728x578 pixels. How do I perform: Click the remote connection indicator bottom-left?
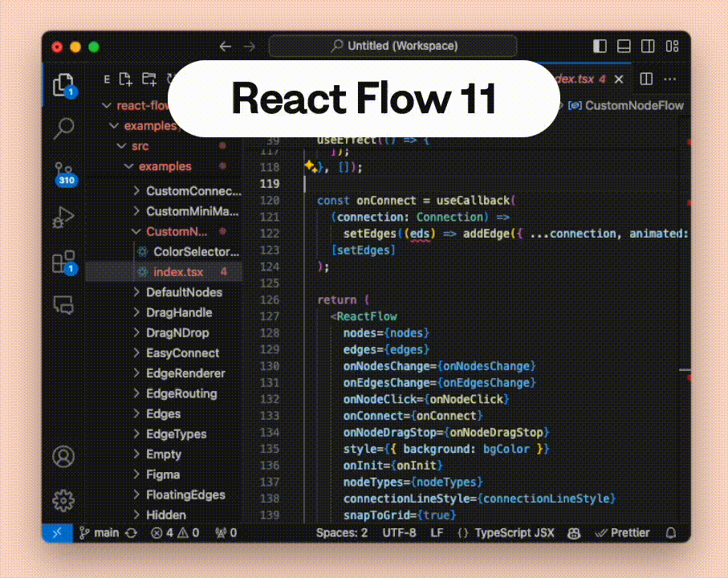tap(56, 532)
